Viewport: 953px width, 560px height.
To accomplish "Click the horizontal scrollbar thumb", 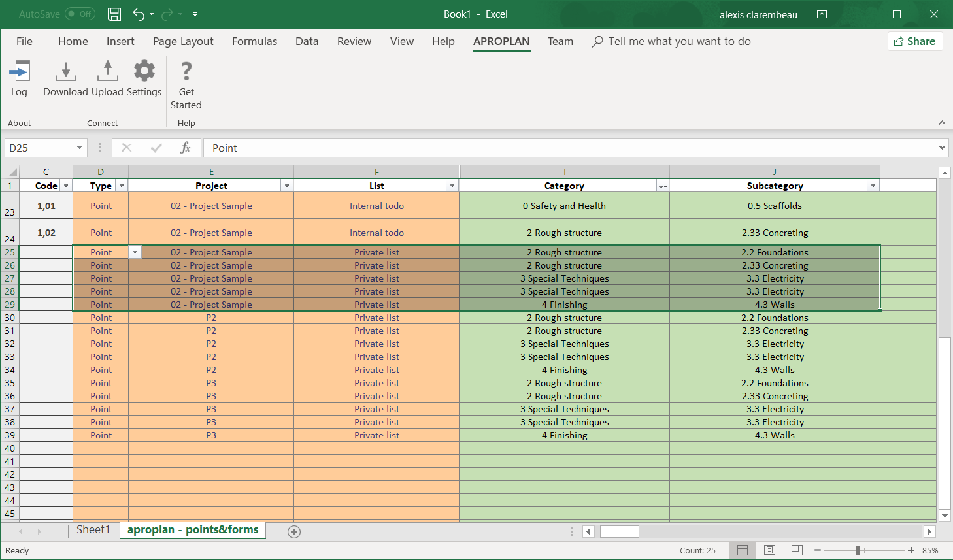I will tap(619, 531).
